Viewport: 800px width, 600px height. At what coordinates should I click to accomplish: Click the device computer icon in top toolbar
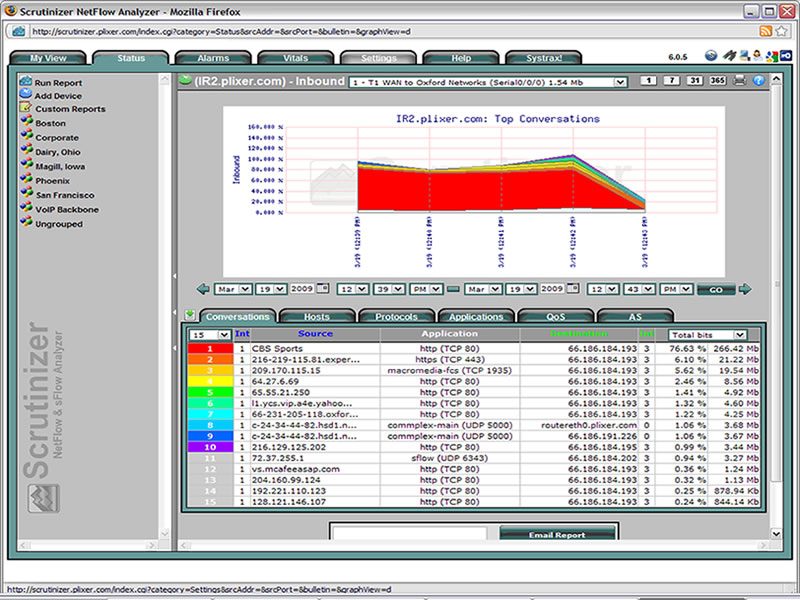click(x=745, y=56)
